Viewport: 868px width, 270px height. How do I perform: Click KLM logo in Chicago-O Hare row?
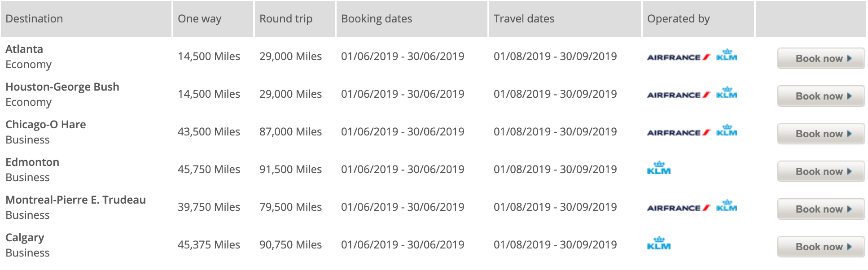[727, 131]
